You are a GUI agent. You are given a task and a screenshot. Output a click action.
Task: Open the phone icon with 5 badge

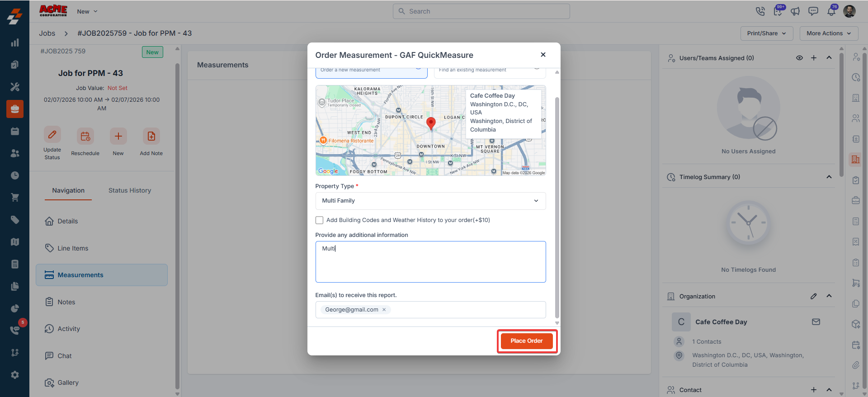15,330
